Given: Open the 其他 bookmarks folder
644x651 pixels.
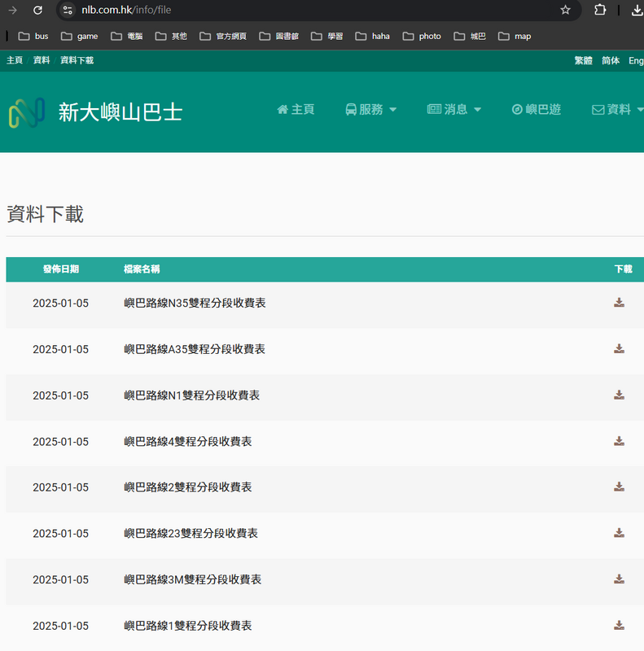Looking at the screenshot, I should [x=171, y=36].
